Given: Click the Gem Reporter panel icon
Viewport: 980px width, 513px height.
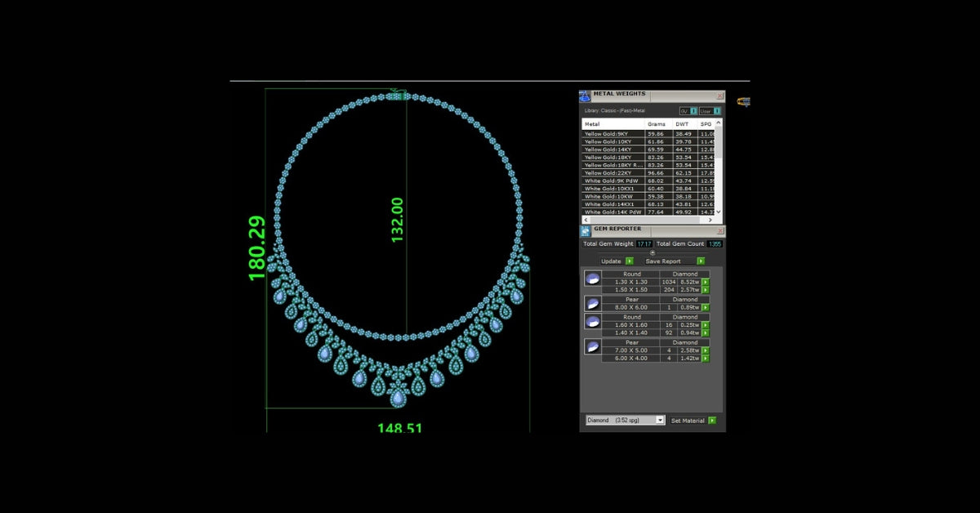Looking at the screenshot, I should (x=585, y=231).
